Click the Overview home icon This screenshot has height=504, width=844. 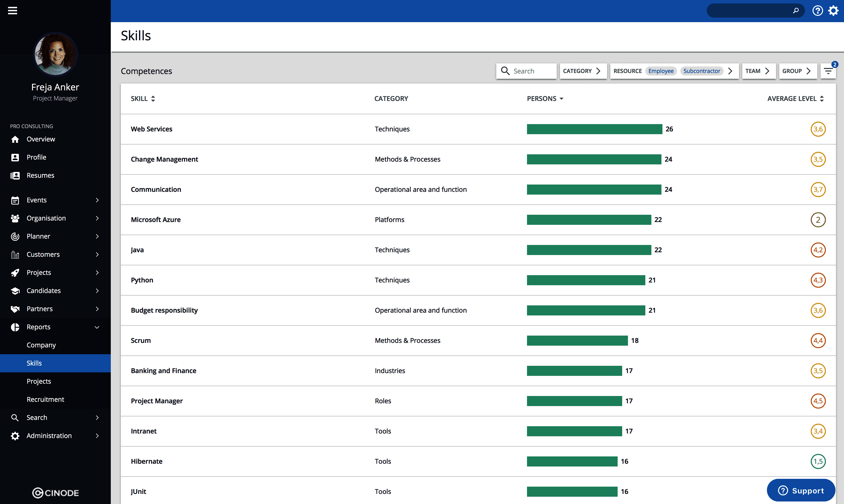coord(15,139)
